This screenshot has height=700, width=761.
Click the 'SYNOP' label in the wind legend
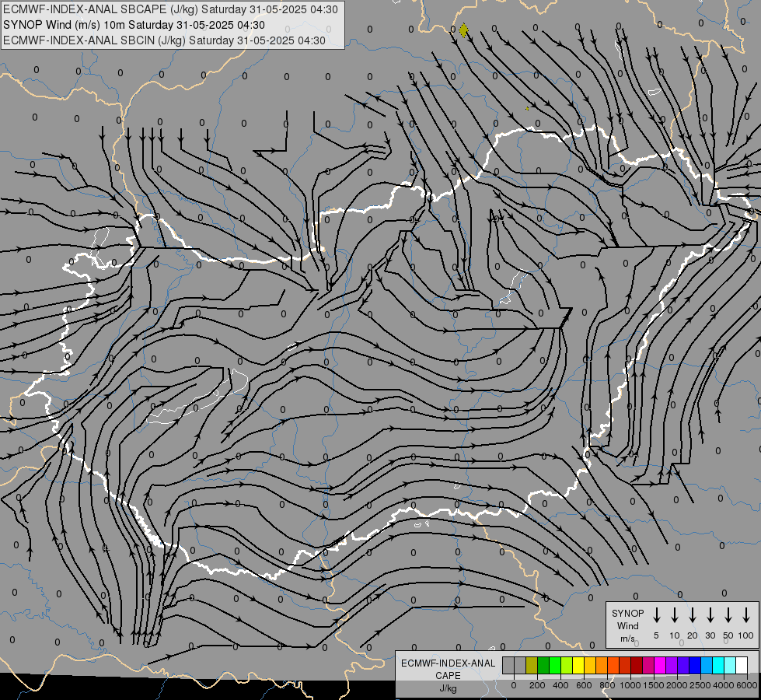pyautogui.click(x=627, y=613)
